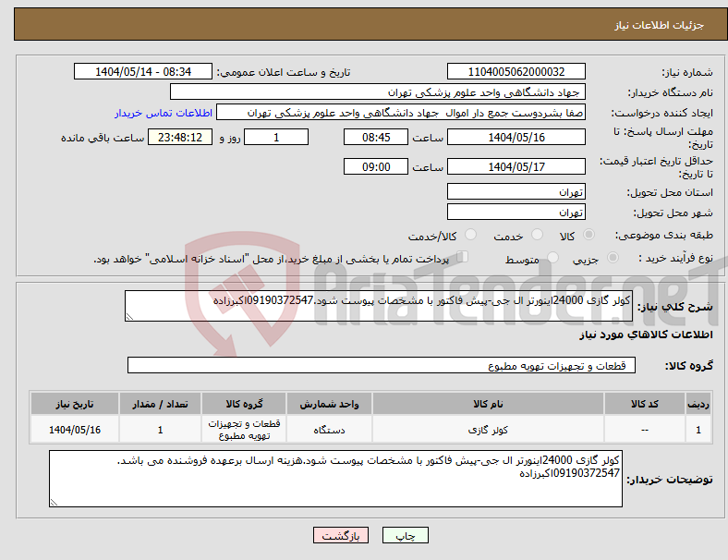Viewport: 728px width, 560px height.
Task: Select the خدمت radio button
Action: coord(537,235)
